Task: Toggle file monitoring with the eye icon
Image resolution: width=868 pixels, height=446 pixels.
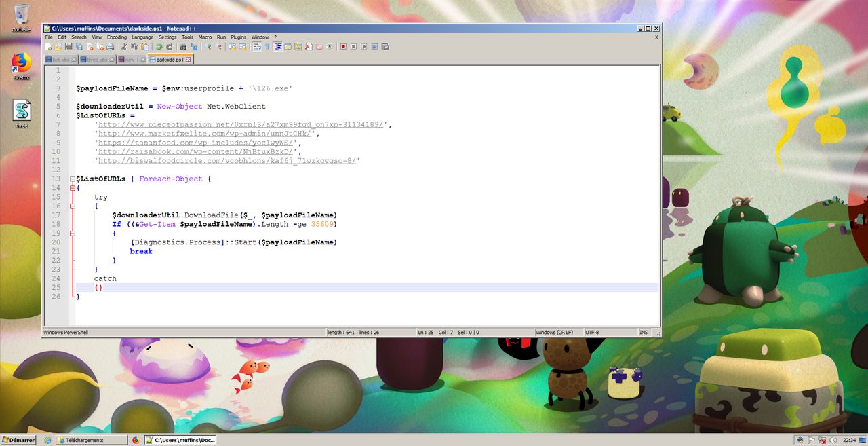Action: [329, 47]
